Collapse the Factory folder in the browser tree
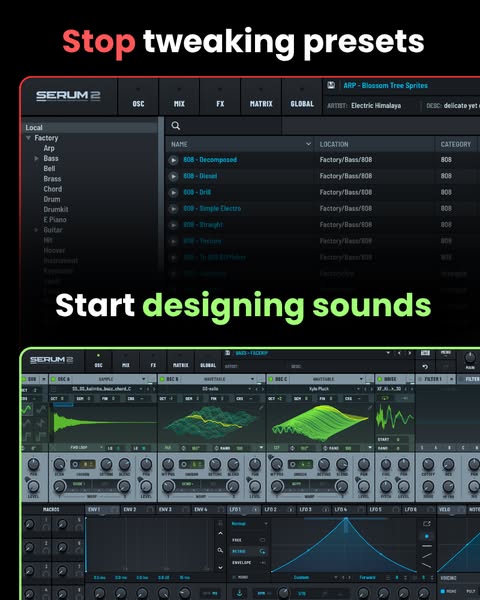This screenshot has height=600, width=480. click(28, 138)
